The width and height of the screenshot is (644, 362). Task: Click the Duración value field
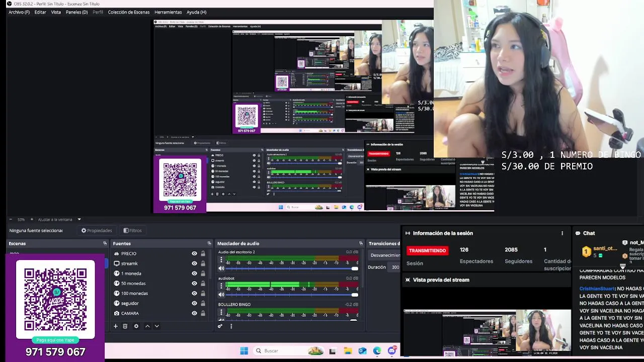click(x=395, y=267)
